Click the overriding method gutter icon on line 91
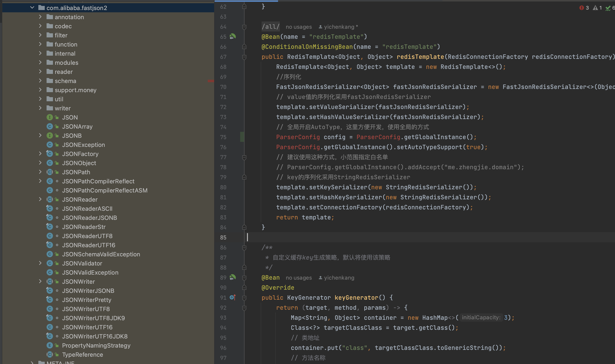The width and height of the screenshot is (615, 364). [232, 297]
